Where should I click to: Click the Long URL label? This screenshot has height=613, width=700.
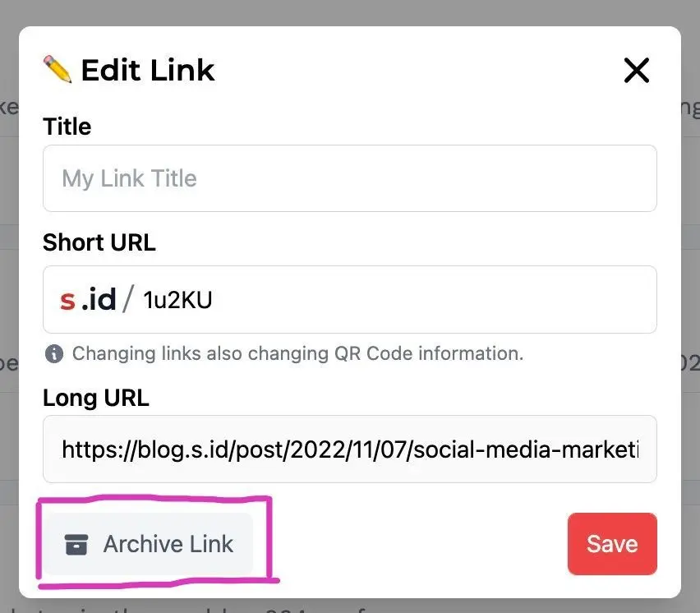[96, 399]
